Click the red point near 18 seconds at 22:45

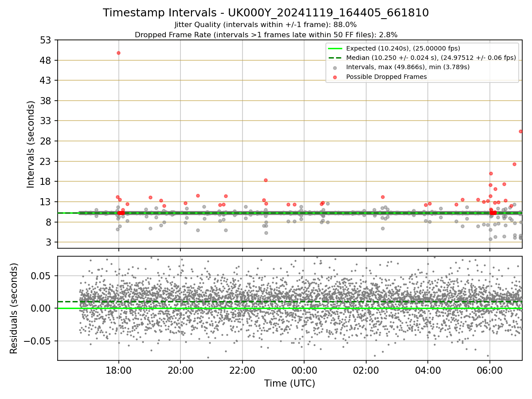point(266,180)
